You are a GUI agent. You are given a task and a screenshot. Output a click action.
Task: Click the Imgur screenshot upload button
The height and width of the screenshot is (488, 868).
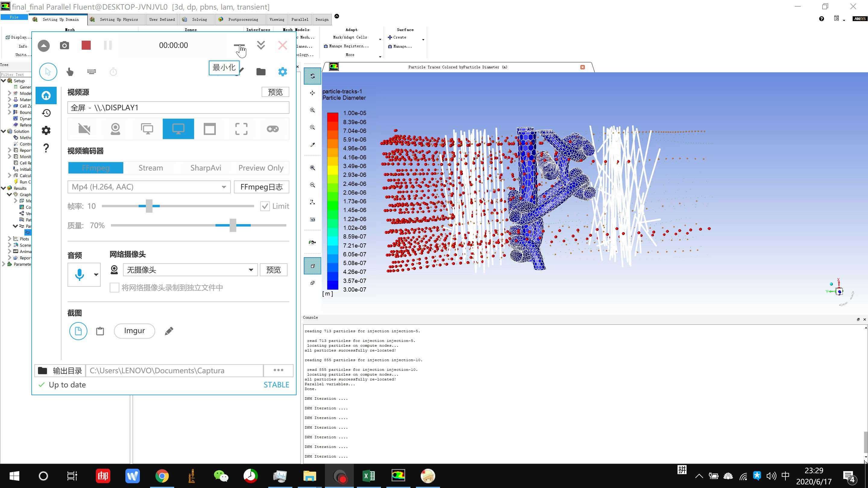(x=134, y=331)
